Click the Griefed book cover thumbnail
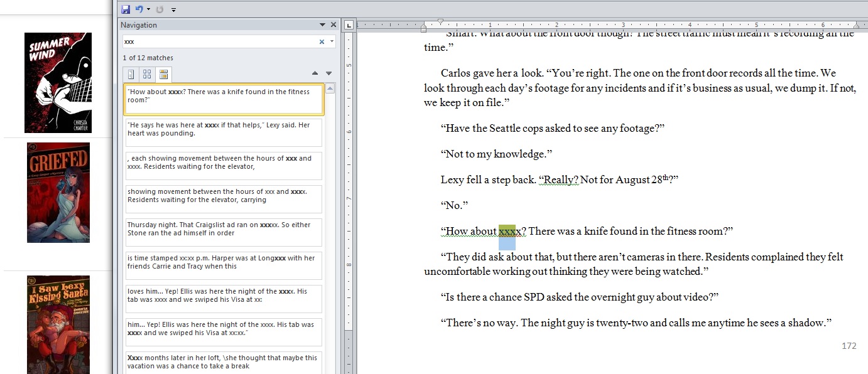 click(58, 193)
